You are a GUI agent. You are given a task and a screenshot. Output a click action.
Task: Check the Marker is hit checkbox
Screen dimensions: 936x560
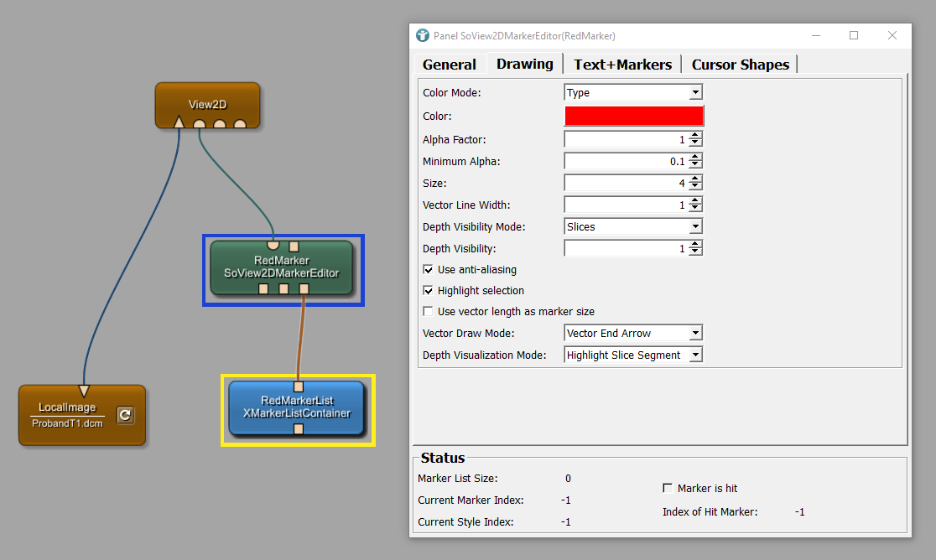[668, 488]
